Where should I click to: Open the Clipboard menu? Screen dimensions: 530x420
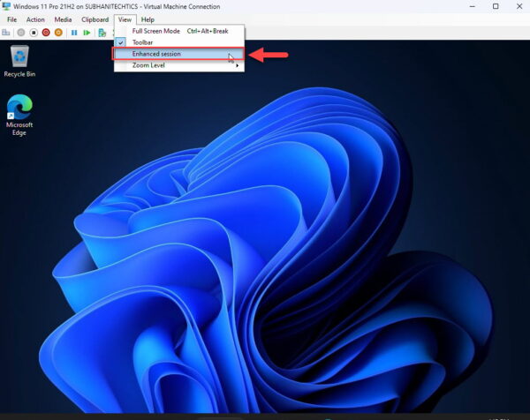95,19
